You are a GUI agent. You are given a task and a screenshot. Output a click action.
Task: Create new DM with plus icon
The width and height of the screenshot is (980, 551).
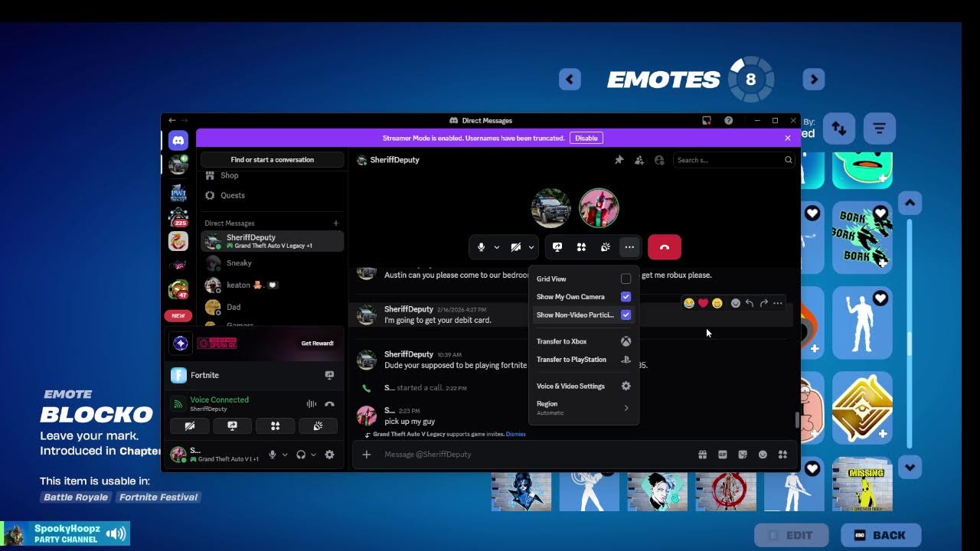335,223
